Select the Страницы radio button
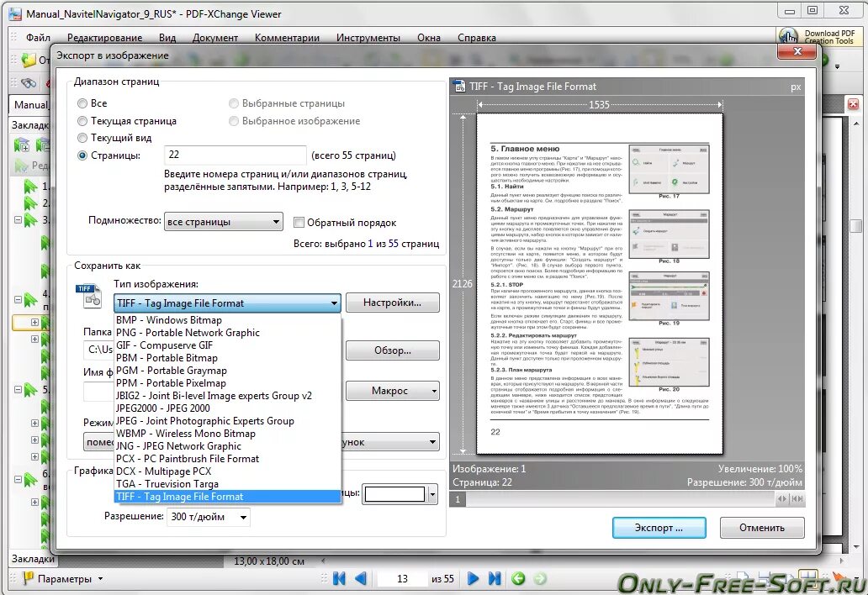Image resolution: width=868 pixels, height=595 pixels. (82, 155)
